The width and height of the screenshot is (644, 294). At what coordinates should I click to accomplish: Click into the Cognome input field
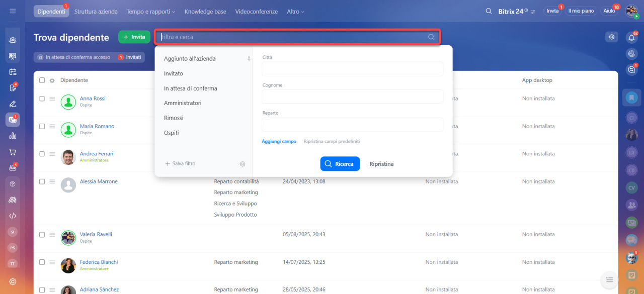click(x=352, y=96)
